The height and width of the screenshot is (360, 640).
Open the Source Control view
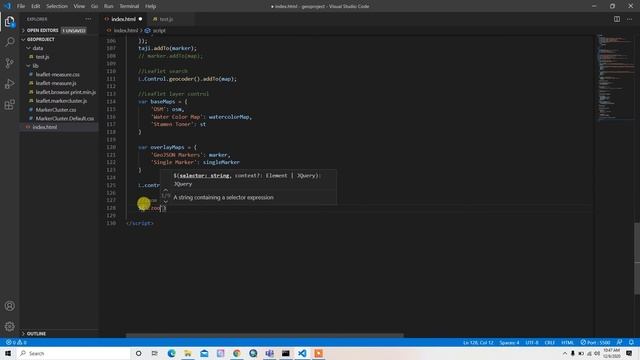[9, 63]
